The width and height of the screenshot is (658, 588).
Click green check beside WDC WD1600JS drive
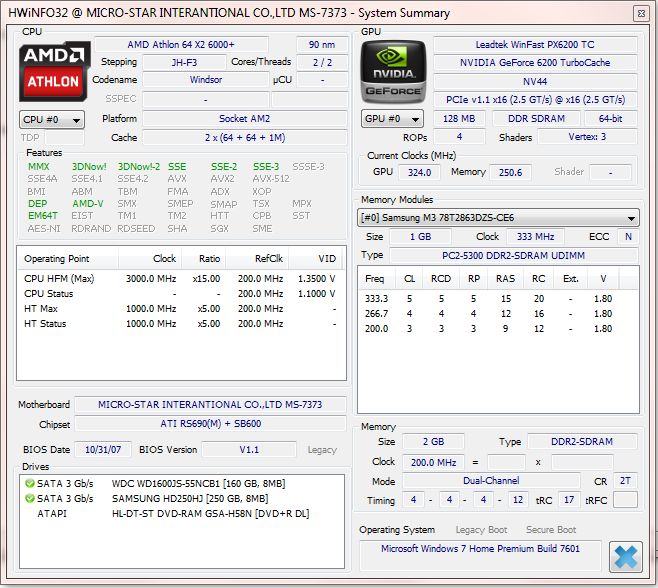coord(30,483)
